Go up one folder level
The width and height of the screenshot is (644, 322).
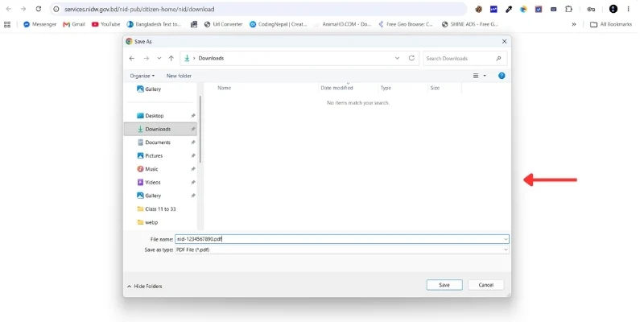tap(171, 58)
